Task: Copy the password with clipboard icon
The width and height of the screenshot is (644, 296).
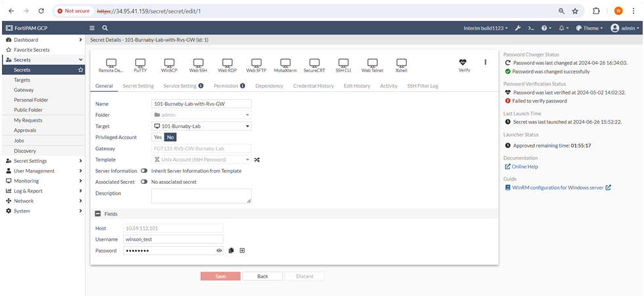Action: 231,251
